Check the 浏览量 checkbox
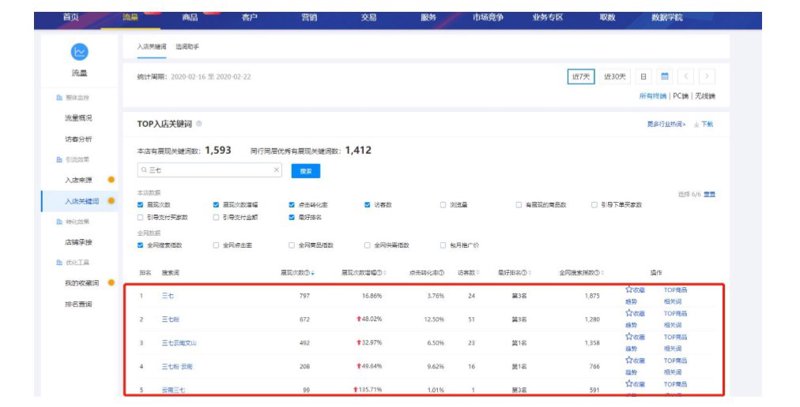 (x=443, y=205)
